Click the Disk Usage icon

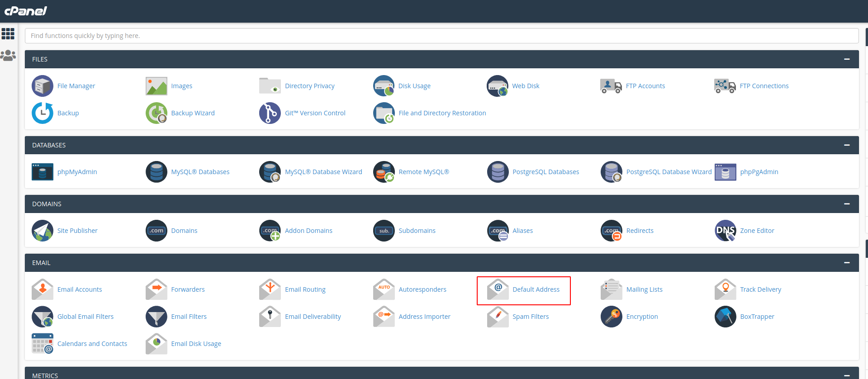coord(384,86)
